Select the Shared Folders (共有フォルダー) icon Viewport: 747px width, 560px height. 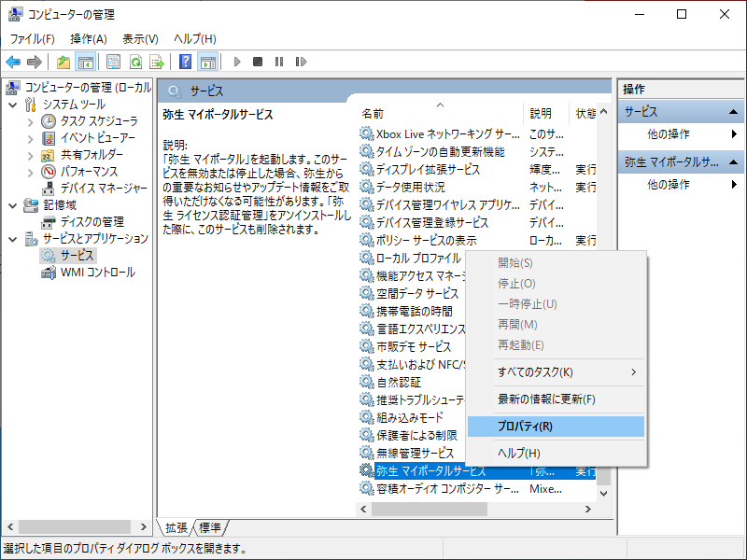[49, 155]
